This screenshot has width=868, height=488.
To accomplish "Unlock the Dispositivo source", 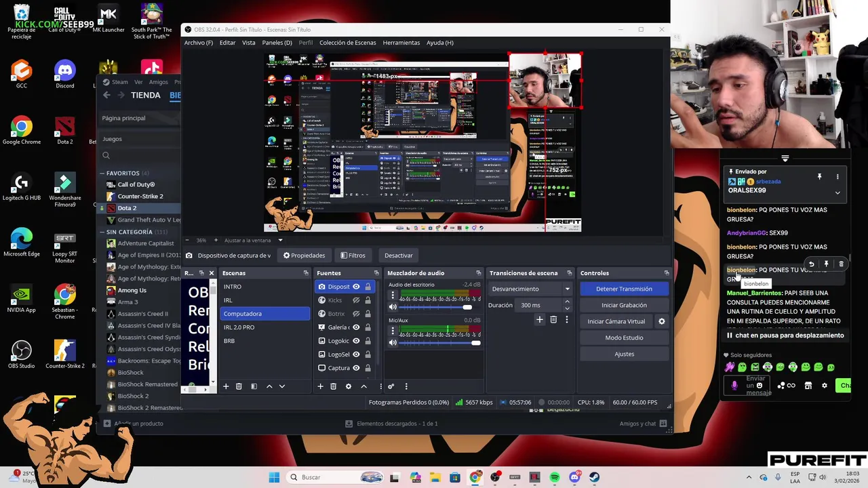I will click(368, 287).
